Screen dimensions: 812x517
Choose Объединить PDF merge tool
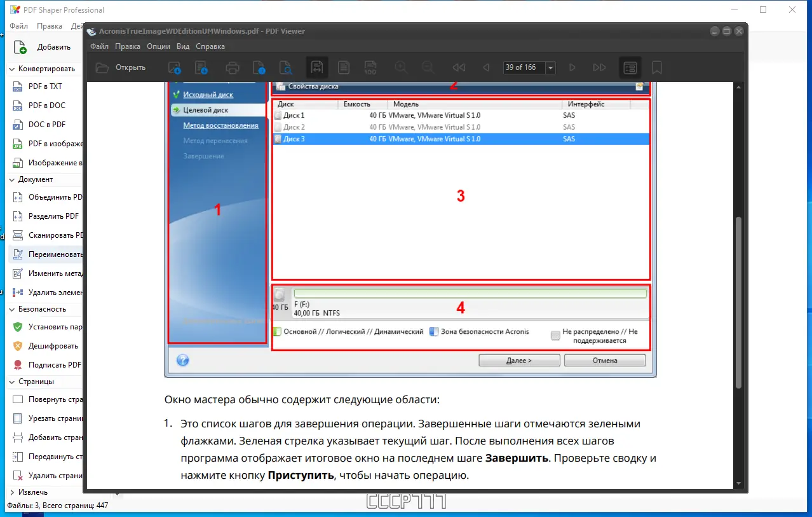pos(46,197)
